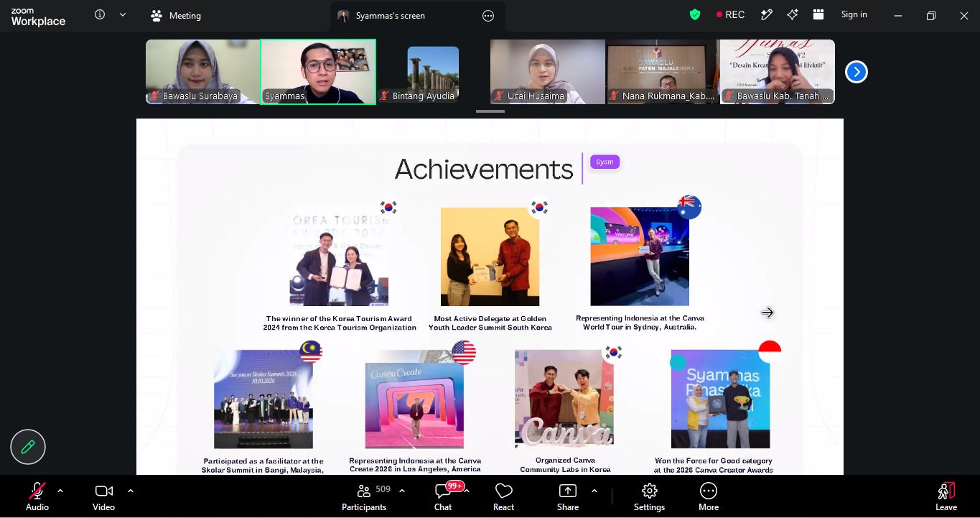
Task: Open the AI Companion sparkle icon
Action: click(x=793, y=15)
